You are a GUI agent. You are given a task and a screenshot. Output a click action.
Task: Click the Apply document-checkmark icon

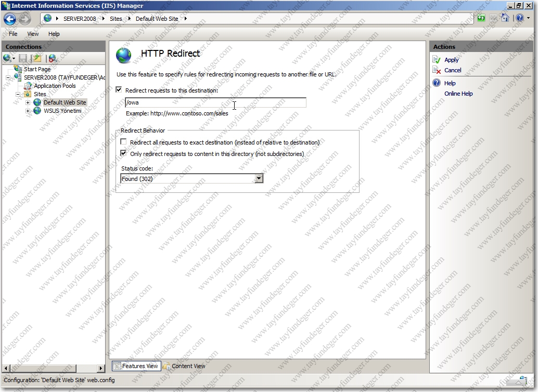[x=437, y=60]
